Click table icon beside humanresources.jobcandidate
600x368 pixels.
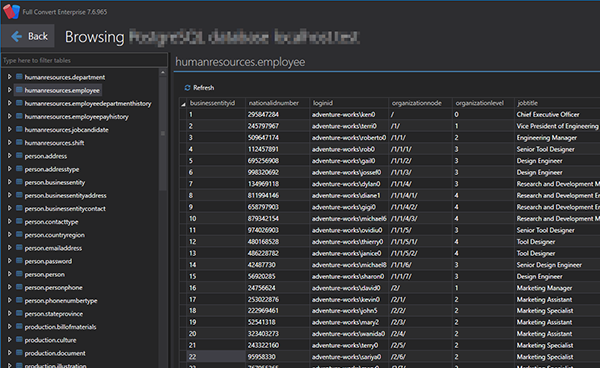[19, 130]
